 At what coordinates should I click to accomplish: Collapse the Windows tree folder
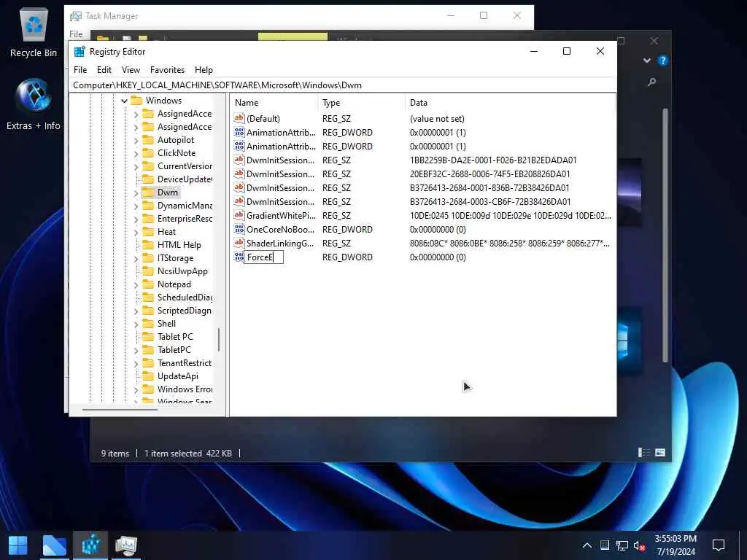pos(124,101)
